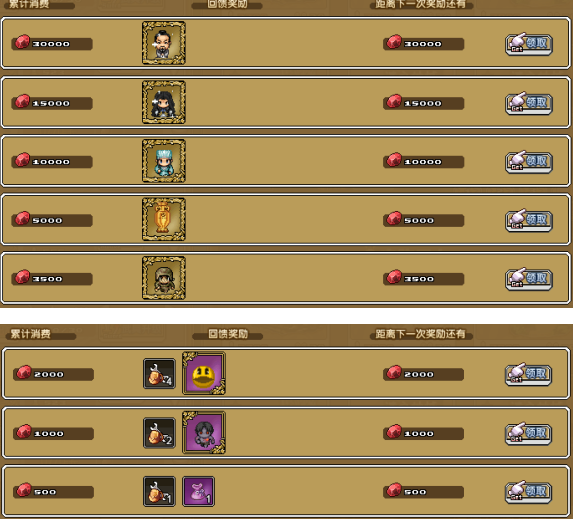This screenshot has height=519, width=573.
Task: Click the meat leg x4 item icon
Action: point(159,374)
